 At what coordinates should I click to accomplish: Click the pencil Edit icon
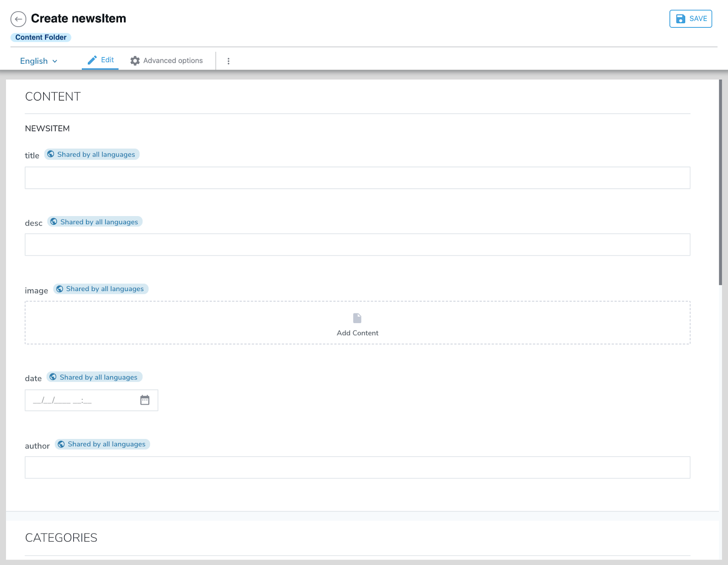[x=92, y=60]
